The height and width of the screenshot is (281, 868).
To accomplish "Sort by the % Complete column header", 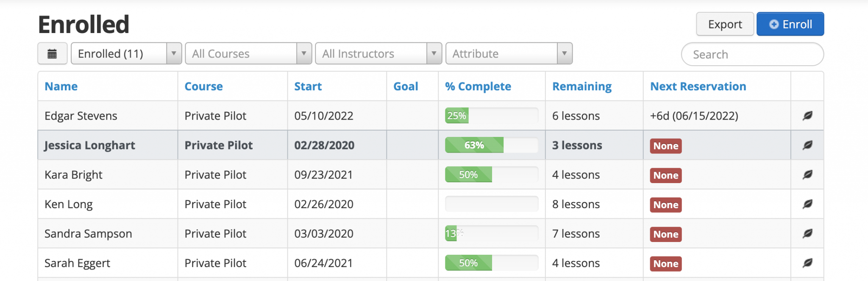I will pyautogui.click(x=478, y=86).
